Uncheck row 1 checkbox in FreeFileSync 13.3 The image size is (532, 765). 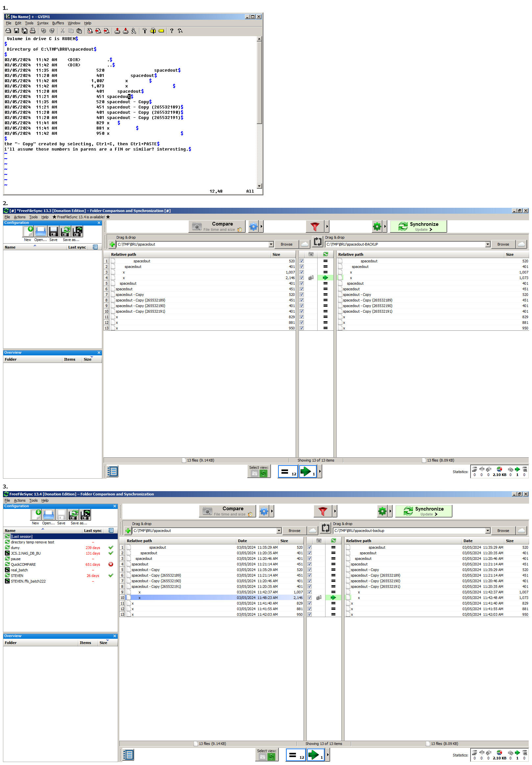point(302,261)
